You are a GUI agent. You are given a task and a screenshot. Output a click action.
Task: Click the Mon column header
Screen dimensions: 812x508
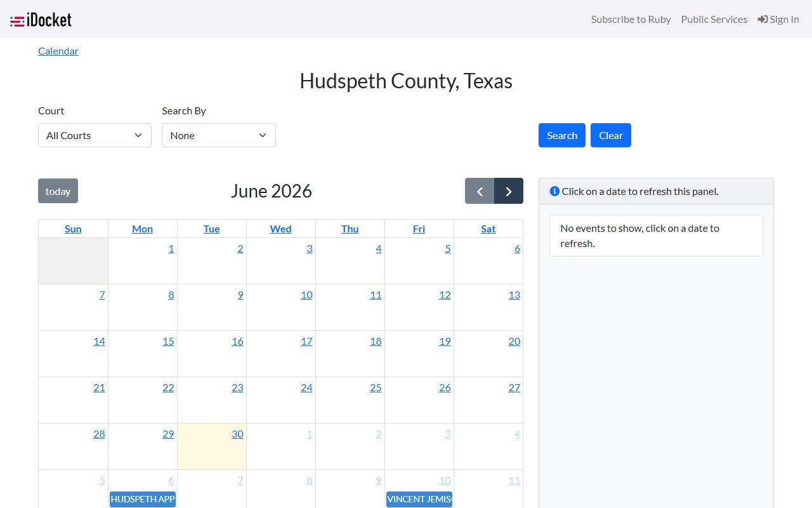pyautogui.click(x=142, y=229)
